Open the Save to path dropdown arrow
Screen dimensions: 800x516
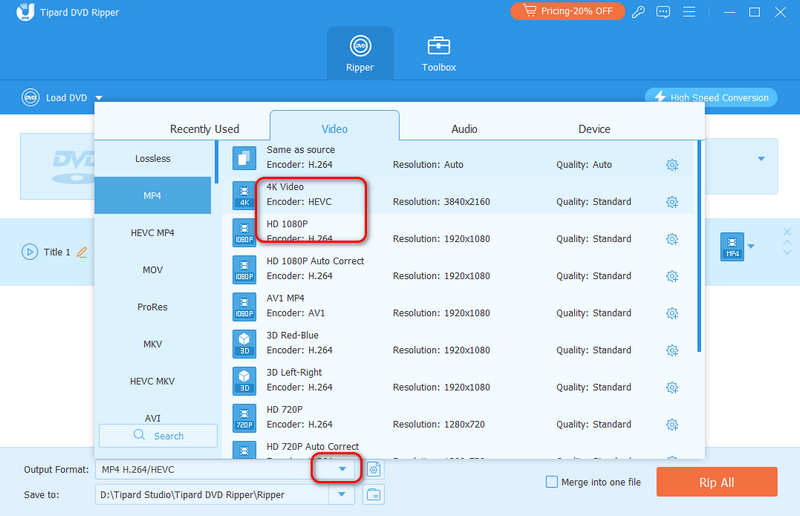[x=342, y=495]
